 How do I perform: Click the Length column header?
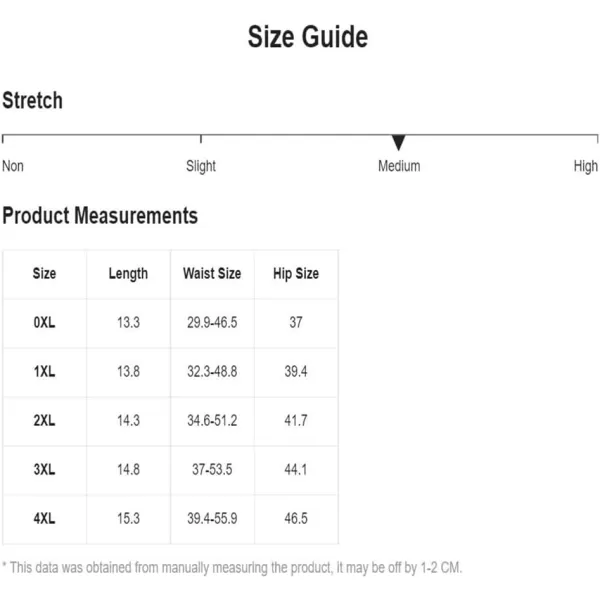[x=128, y=274]
